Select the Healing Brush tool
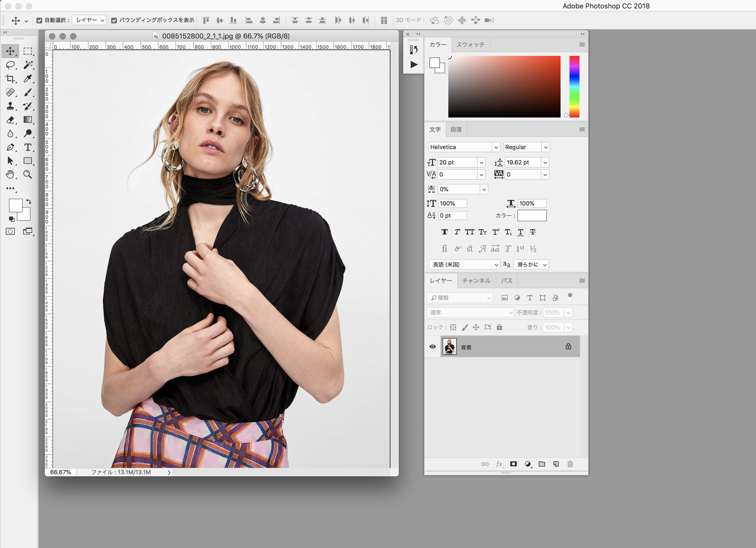Image resolution: width=756 pixels, height=548 pixels. [x=10, y=92]
